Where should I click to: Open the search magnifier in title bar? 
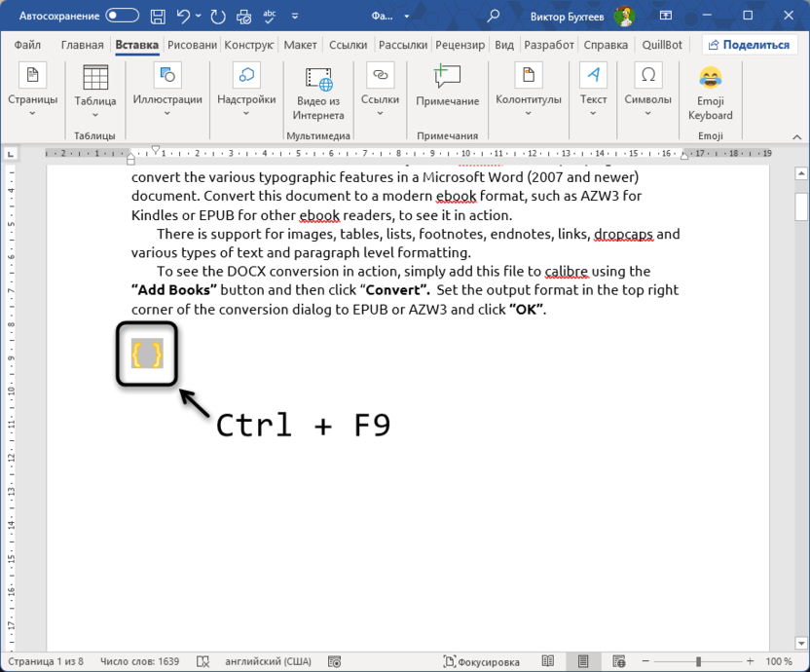(x=494, y=16)
